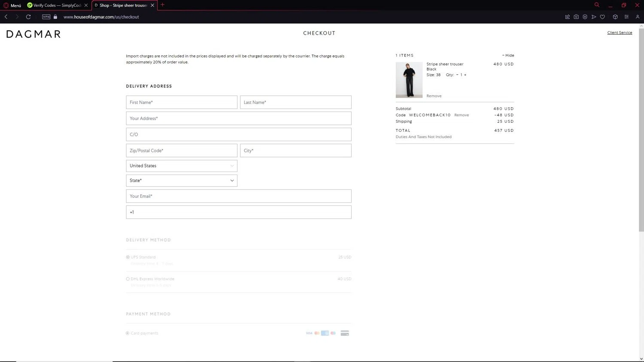
Task: Click the shipping '25 USD' value
Action: point(505,121)
